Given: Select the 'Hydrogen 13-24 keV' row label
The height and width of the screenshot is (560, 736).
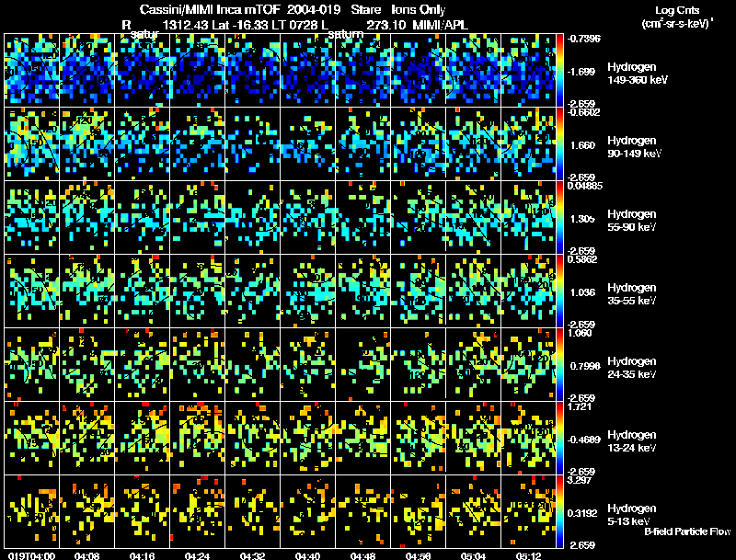Looking at the screenshot, I should [632, 441].
